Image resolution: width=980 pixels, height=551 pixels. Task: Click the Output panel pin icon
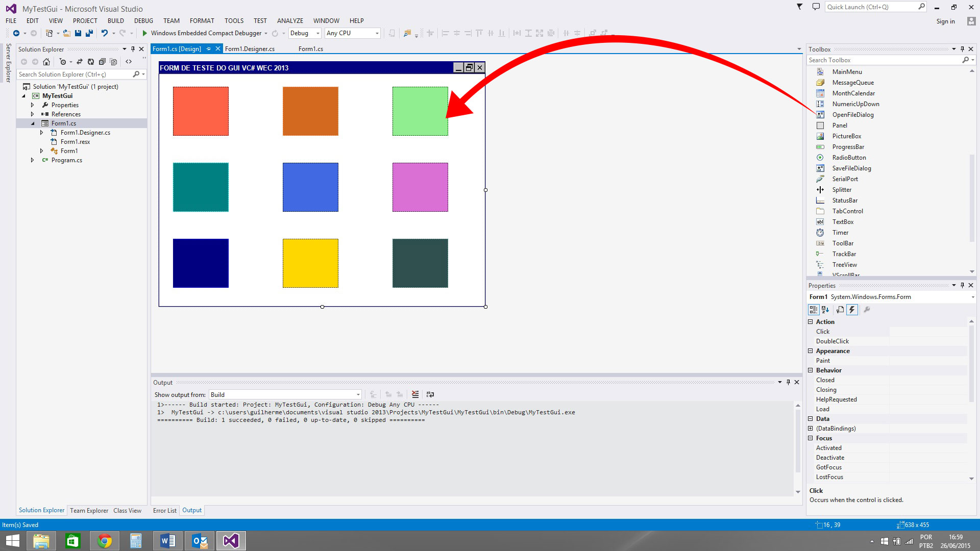point(789,382)
